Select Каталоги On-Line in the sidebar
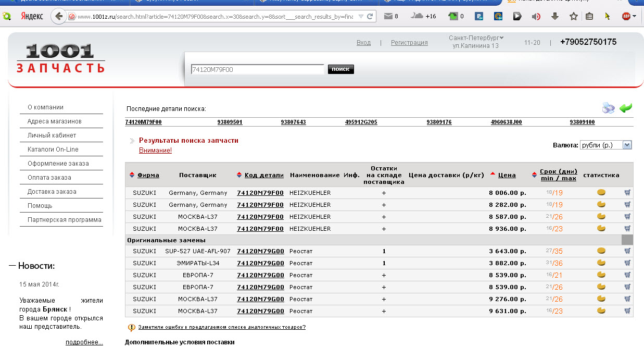 coord(53,150)
